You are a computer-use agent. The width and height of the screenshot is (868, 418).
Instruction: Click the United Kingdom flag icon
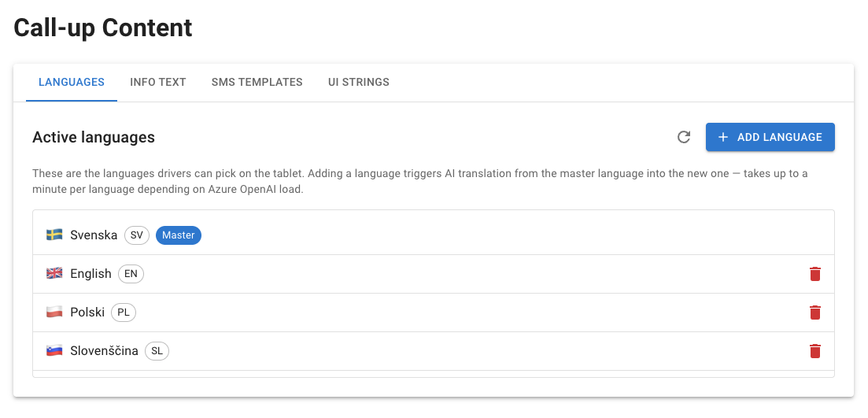tap(54, 273)
